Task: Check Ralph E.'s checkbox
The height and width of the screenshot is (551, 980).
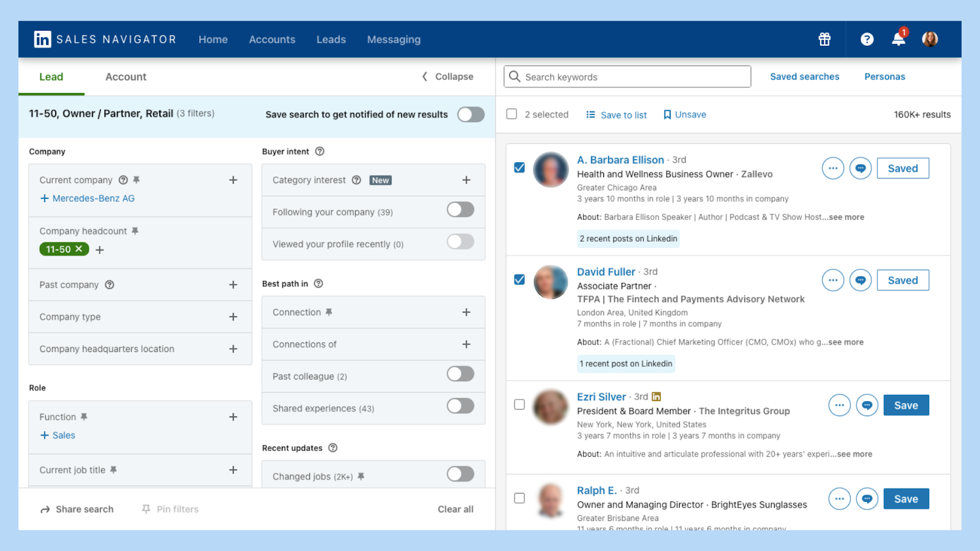Action: pyautogui.click(x=519, y=498)
